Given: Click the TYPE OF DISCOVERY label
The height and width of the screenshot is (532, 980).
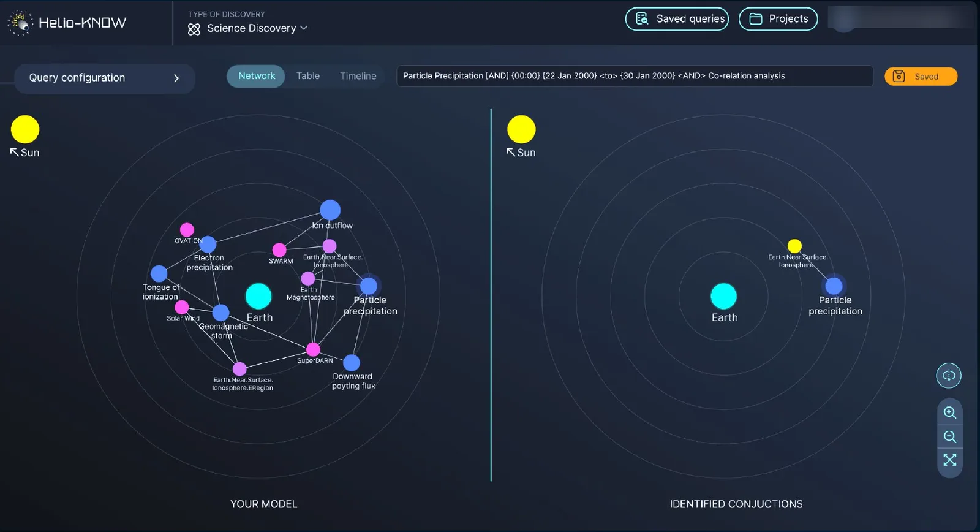Looking at the screenshot, I should pyautogui.click(x=227, y=14).
